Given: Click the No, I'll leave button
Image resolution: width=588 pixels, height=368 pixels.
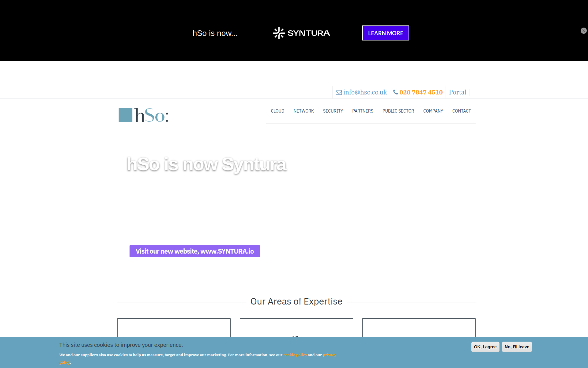Looking at the screenshot, I should 517,347.
